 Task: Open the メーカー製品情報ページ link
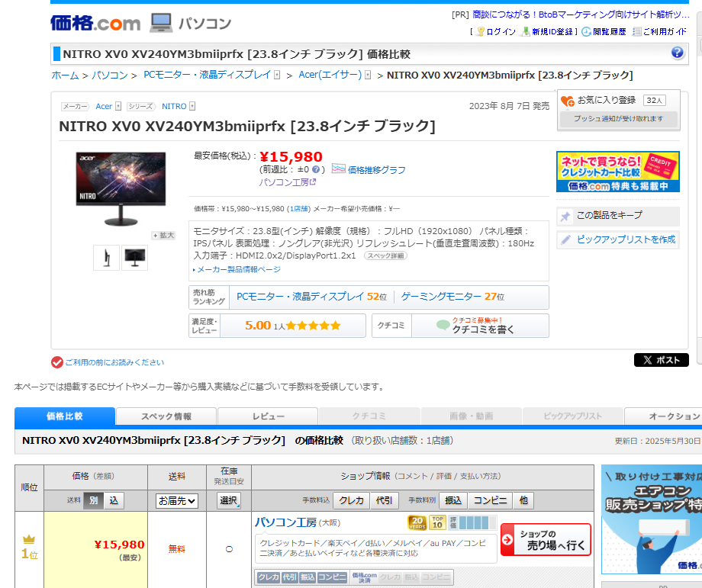[x=239, y=269]
